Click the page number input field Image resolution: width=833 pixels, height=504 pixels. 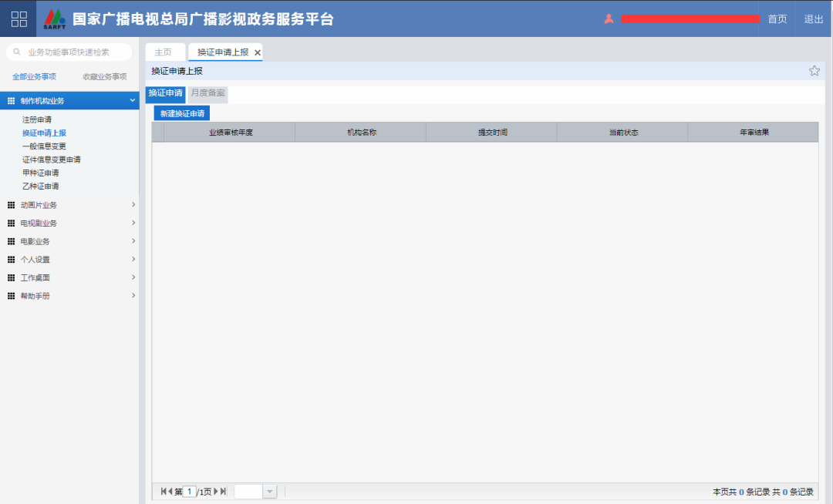point(189,491)
